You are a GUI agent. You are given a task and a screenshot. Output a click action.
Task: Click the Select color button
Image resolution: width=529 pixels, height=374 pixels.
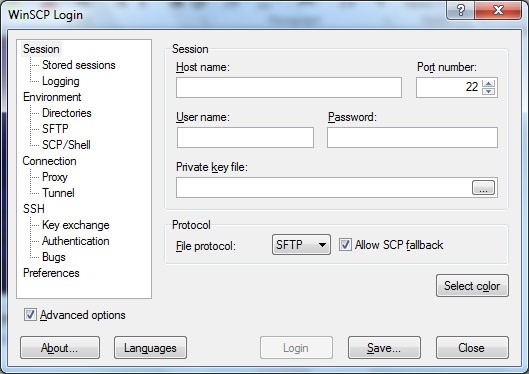click(472, 286)
